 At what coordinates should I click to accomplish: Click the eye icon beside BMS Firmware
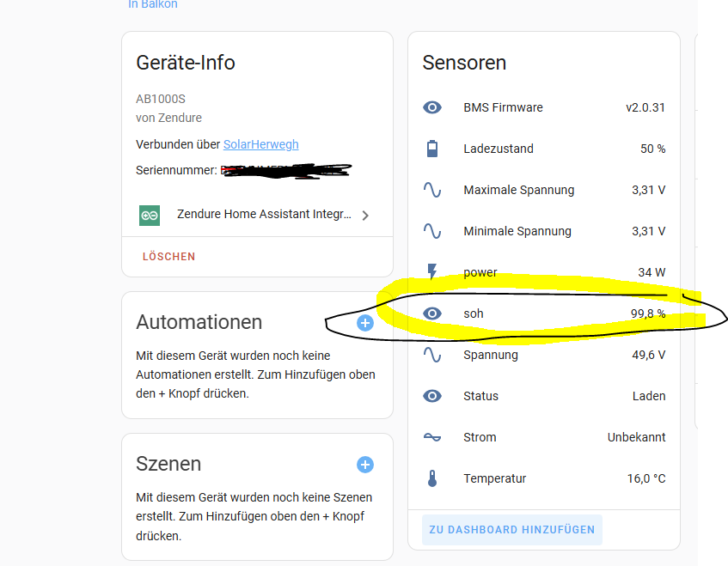point(431,107)
